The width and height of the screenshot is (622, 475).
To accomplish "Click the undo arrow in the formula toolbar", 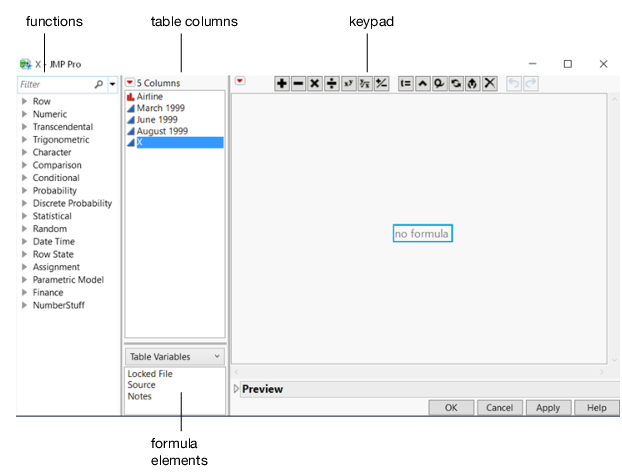I will coord(514,84).
